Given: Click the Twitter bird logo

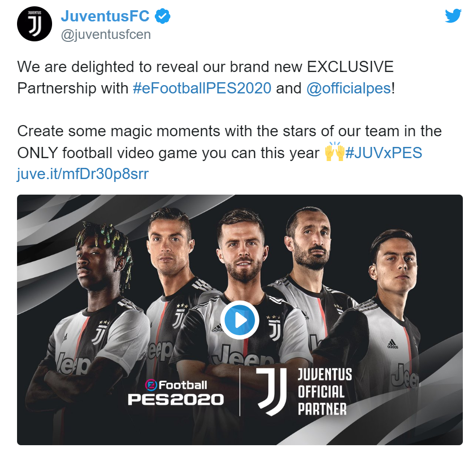Looking at the screenshot, I should 453,16.
